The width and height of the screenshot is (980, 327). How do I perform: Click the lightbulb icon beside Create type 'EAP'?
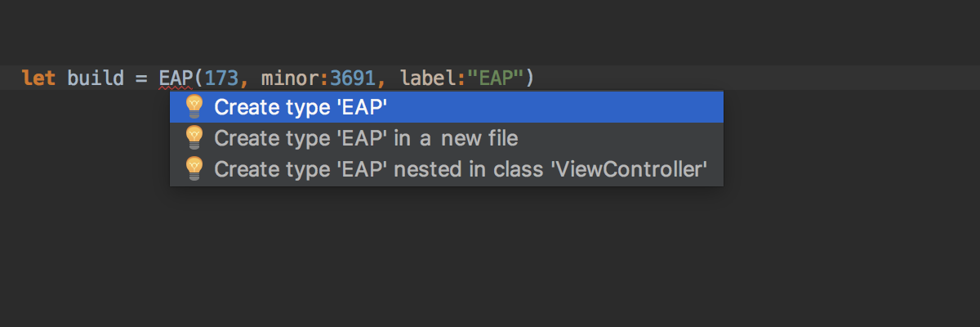(x=194, y=106)
